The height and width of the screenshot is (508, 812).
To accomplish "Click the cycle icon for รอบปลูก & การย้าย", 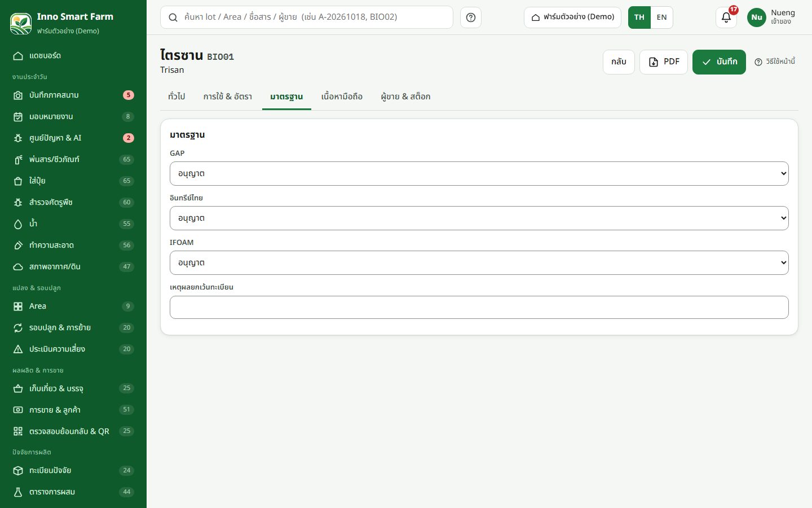I will click(x=18, y=328).
